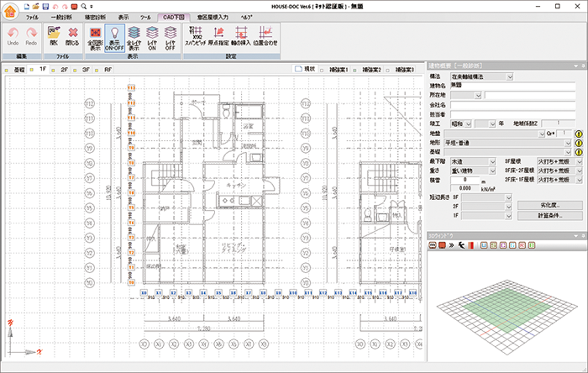Screen dimensions: 588x373
Task: Click the yellow warning icon beside 地盤
Action: [x=577, y=133]
